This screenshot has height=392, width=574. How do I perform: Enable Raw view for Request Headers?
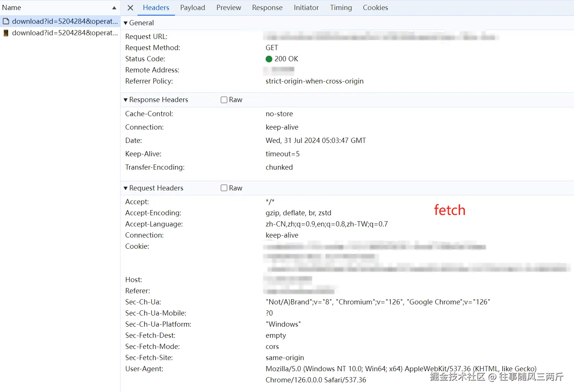coord(224,188)
